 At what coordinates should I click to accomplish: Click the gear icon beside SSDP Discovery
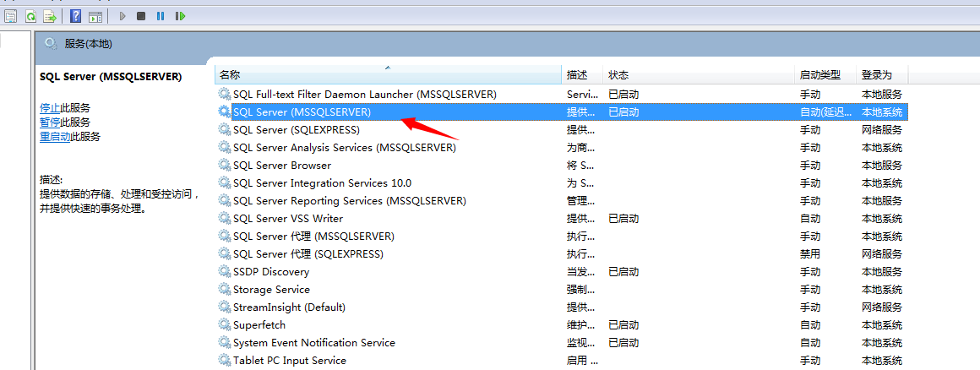coord(224,271)
